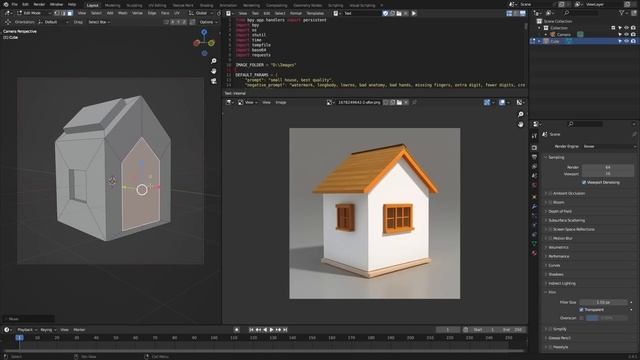Open the Window menu
The width and height of the screenshot is (640, 360).
tap(56, 4)
